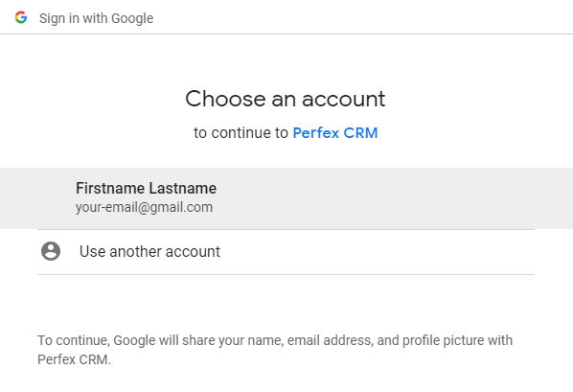Click the word "account" in the main heading
Image resolution: width=573 pixels, height=392 pixels.
tap(343, 99)
